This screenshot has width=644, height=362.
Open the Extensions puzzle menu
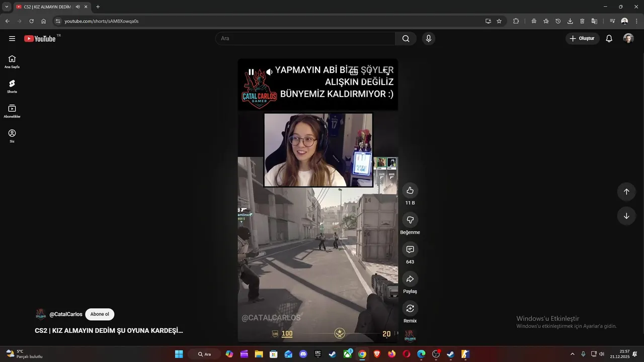[x=516, y=21]
